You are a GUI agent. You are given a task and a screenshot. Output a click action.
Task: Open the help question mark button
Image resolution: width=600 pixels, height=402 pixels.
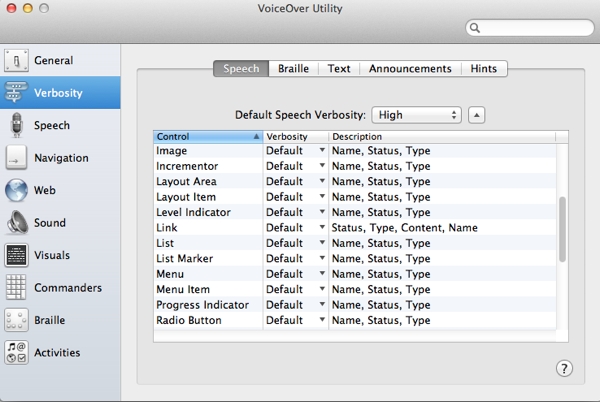click(x=564, y=368)
